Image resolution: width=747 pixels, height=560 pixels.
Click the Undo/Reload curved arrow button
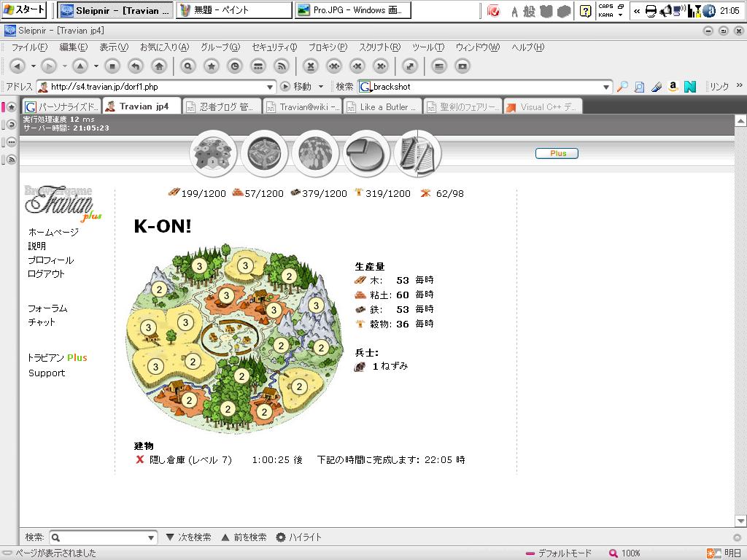136,66
